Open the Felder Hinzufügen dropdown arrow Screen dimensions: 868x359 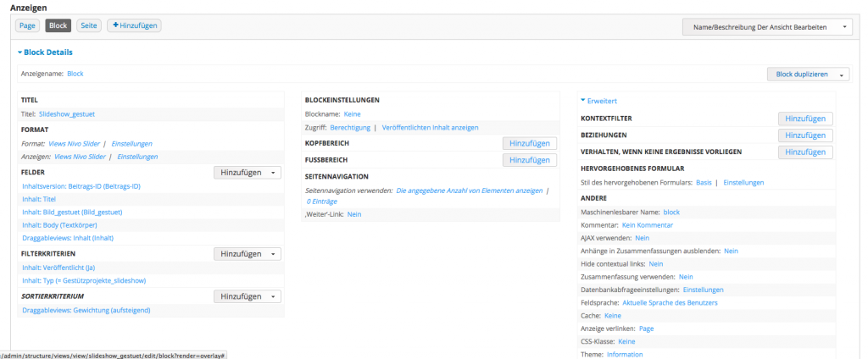coord(273,172)
